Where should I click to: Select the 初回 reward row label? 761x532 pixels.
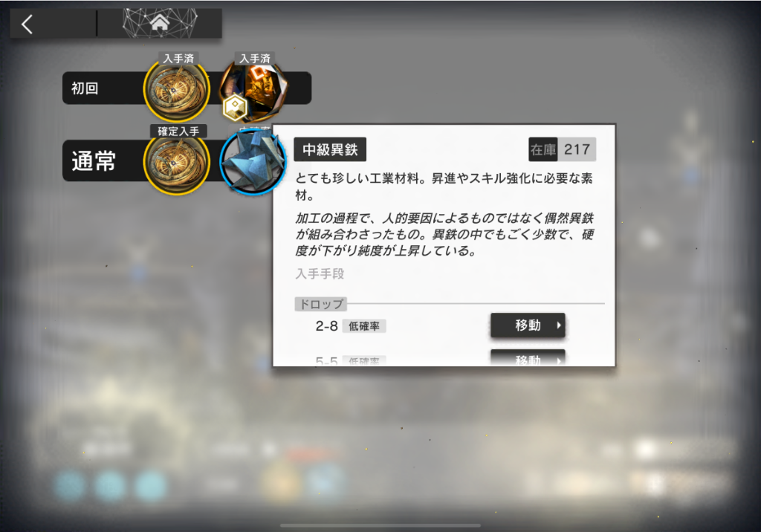coord(85,88)
